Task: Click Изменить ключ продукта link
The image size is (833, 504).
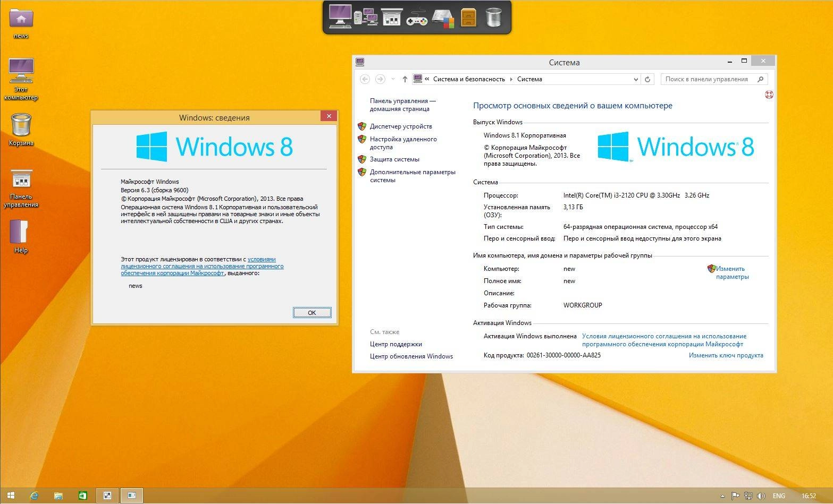Action: (726, 355)
